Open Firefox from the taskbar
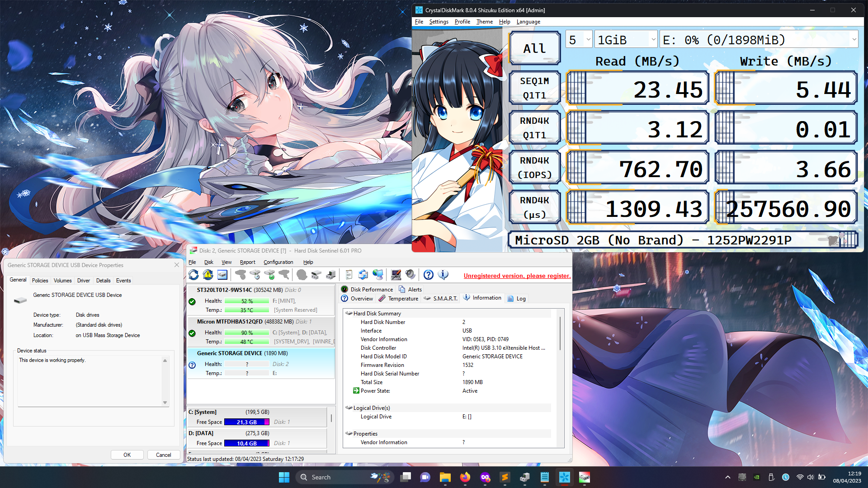Screen dimensions: 868x488 click(465, 477)
